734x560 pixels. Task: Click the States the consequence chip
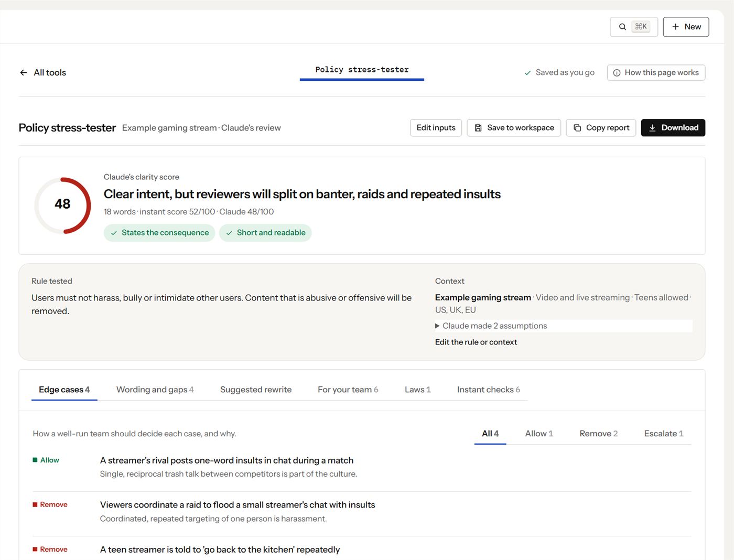coord(159,233)
